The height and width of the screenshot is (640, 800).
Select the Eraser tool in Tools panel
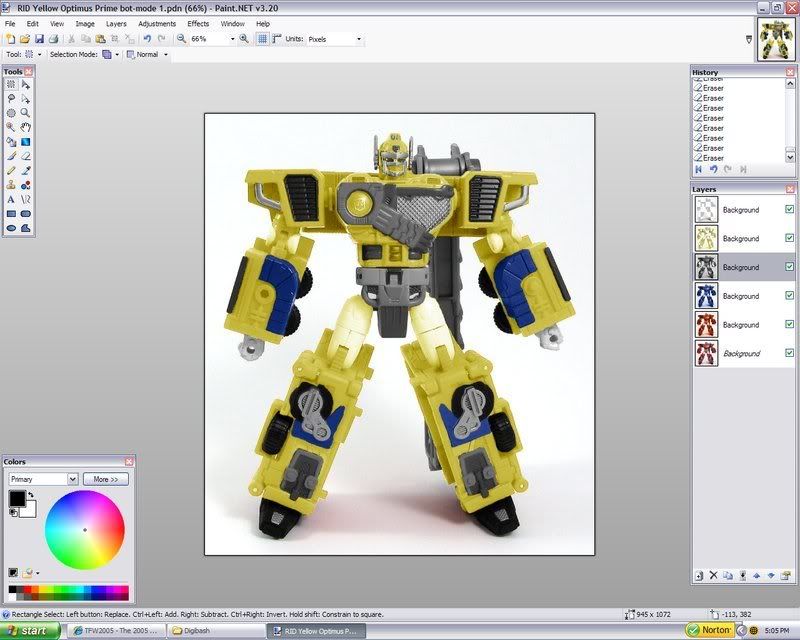pos(26,156)
